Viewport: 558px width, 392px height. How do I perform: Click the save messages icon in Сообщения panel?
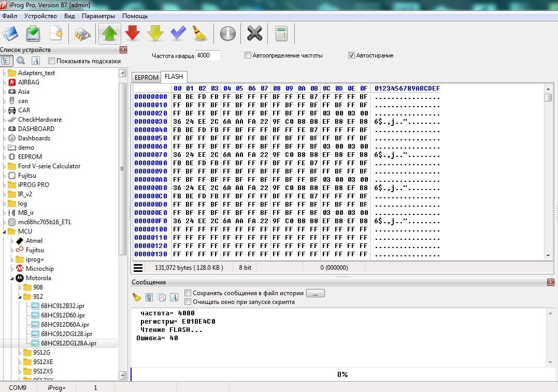149,297
